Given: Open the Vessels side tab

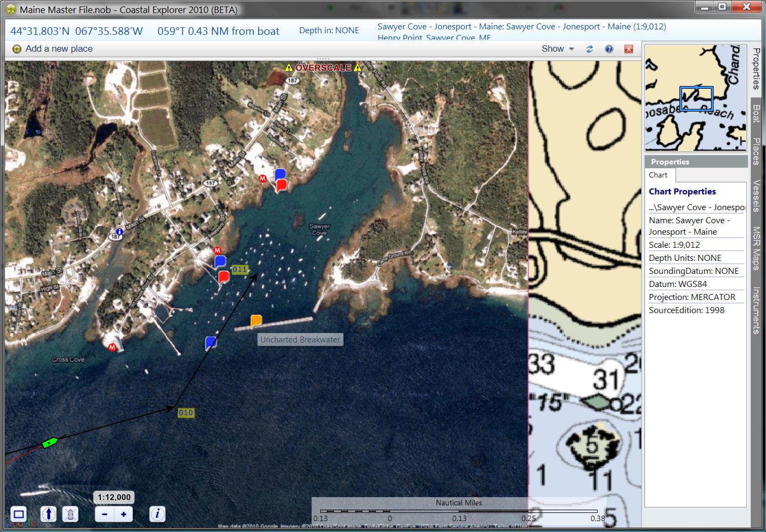Looking at the screenshot, I should 756,195.
